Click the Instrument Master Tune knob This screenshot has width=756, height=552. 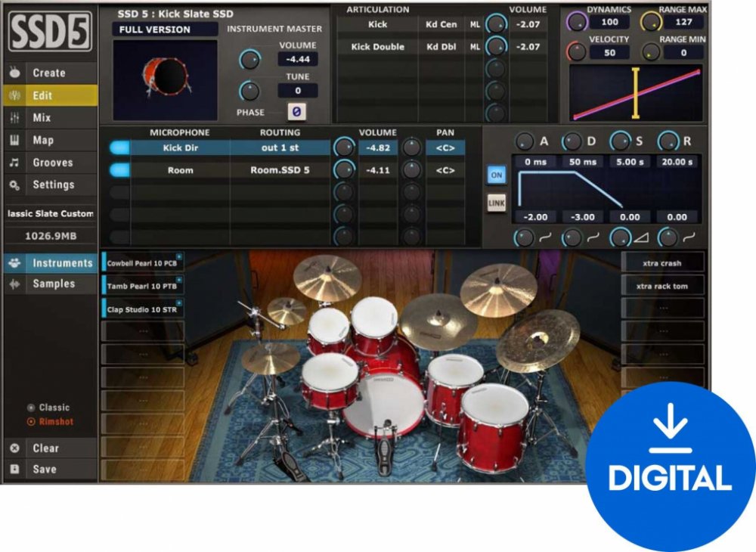tap(249, 91)
